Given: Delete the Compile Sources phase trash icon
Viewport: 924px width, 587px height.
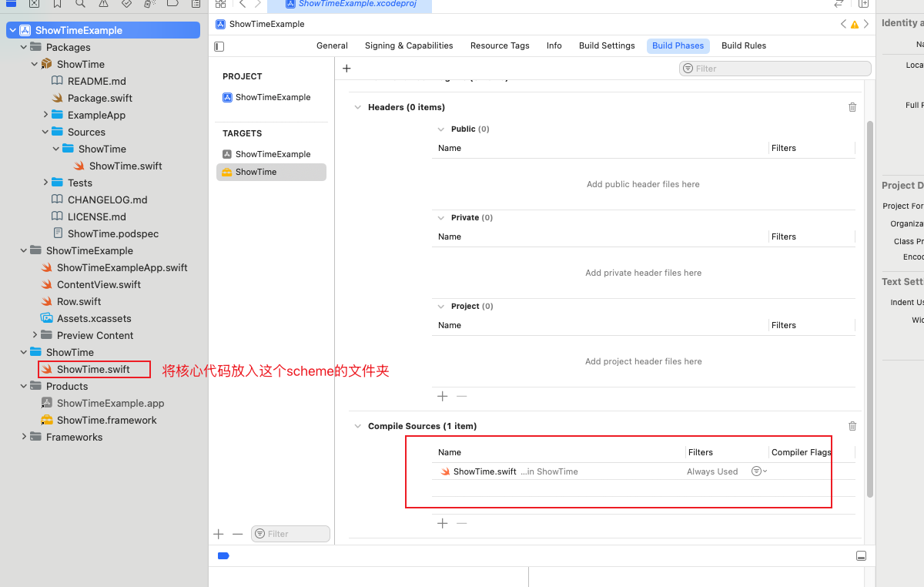Looking at the screenshot, I should [x=852, y=426].
